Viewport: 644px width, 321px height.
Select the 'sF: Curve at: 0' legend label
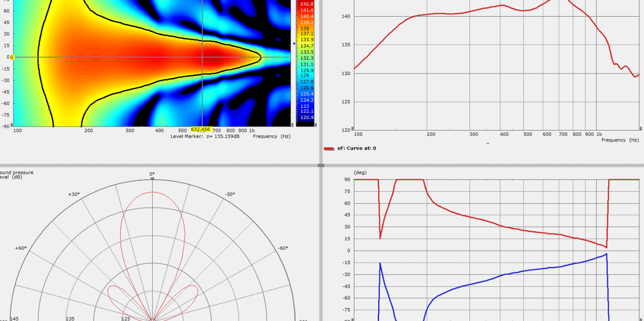[356, 149]
